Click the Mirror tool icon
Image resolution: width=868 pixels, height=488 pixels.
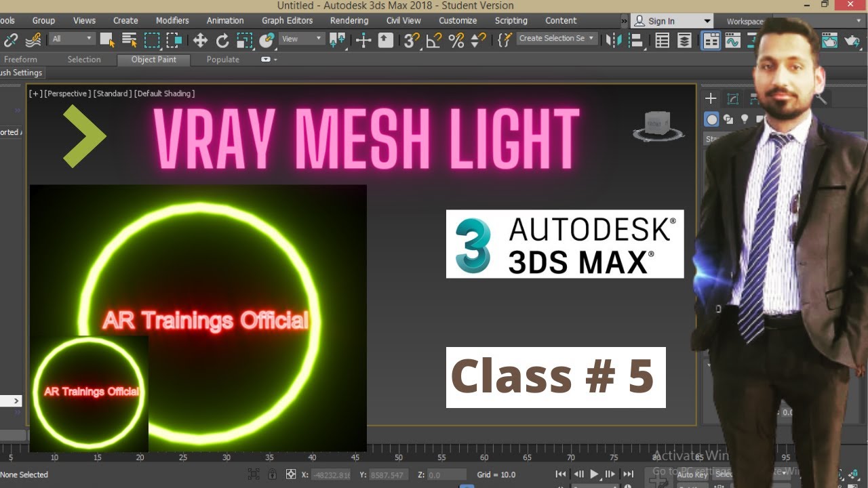click(614, 41)
